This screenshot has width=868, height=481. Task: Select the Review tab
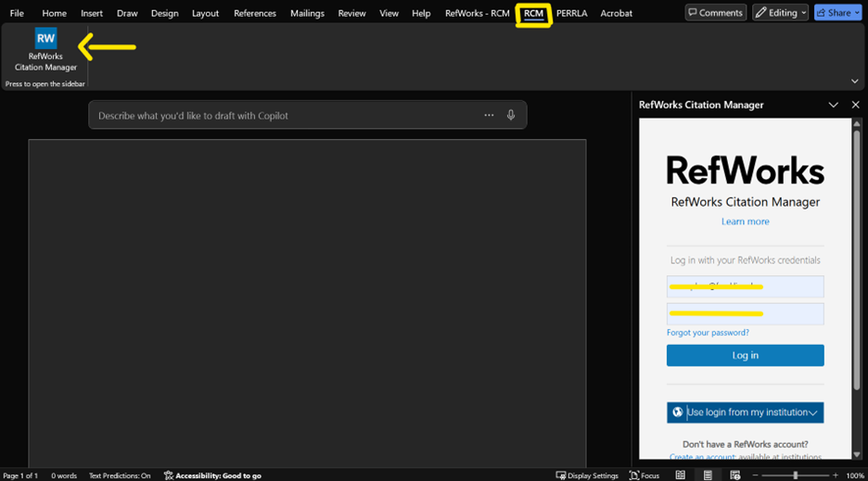[x=351, y=13]
